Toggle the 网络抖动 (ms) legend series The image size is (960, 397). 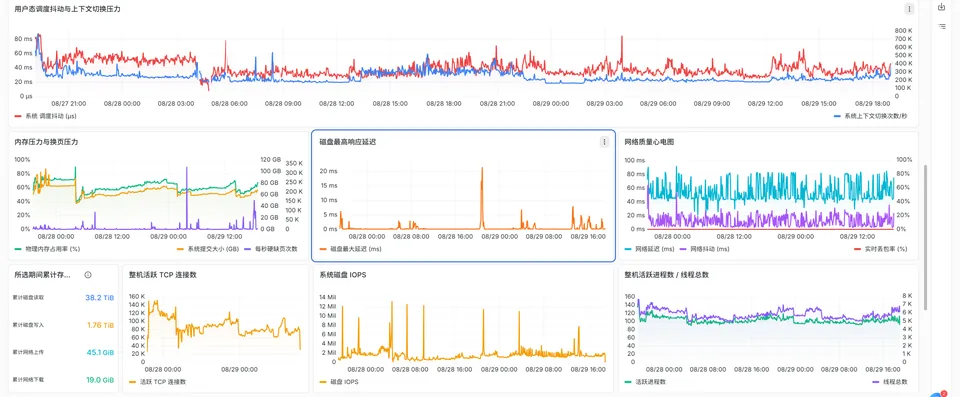pos(705,249)
